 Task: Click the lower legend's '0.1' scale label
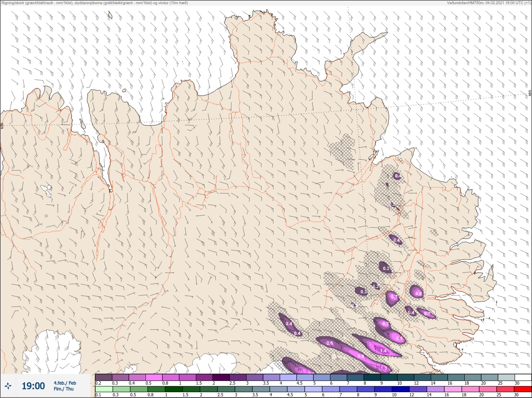[98, 395]
